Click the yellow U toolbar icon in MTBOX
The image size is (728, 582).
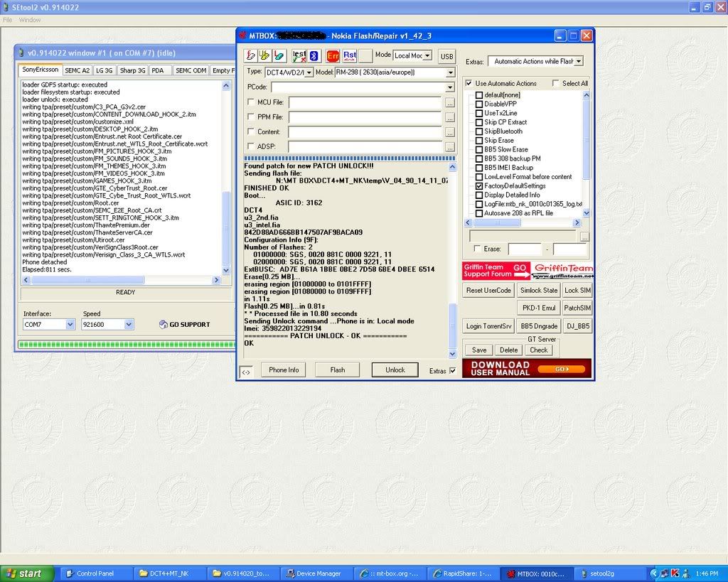point(264,55)
